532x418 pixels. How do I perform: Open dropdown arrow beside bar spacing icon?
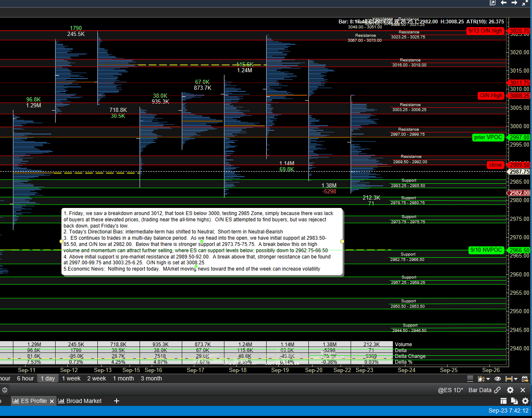516,379
